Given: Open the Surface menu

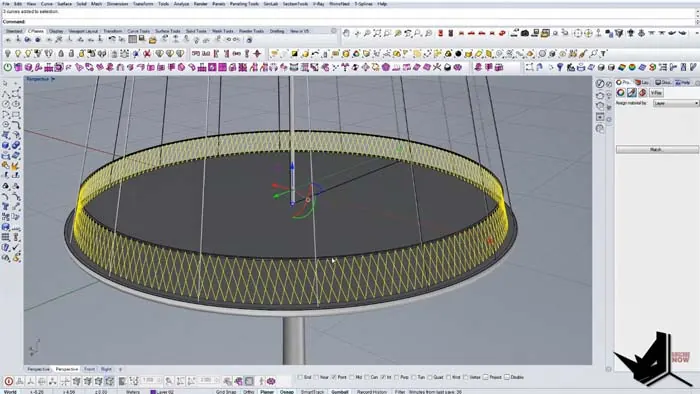Looking at the screenshot, I should click(64, 4).
